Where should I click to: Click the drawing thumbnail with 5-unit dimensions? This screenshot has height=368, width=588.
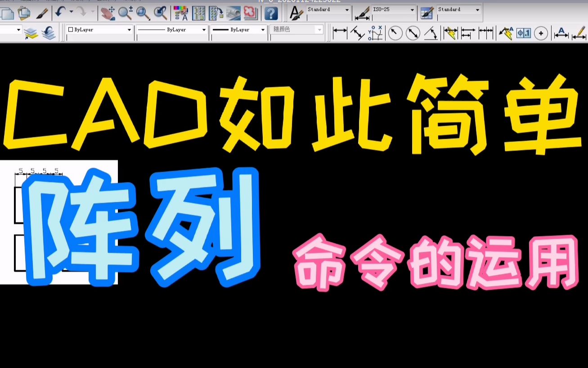point(59,222)
